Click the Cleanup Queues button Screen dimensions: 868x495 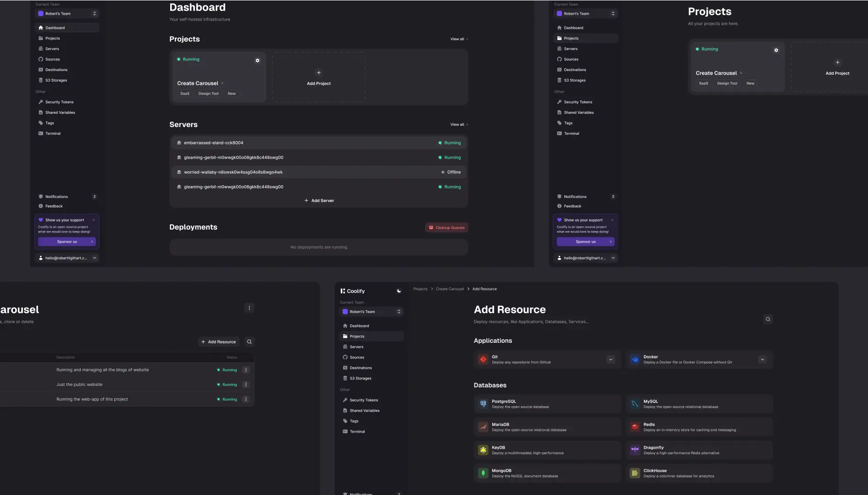click(446, 227)
